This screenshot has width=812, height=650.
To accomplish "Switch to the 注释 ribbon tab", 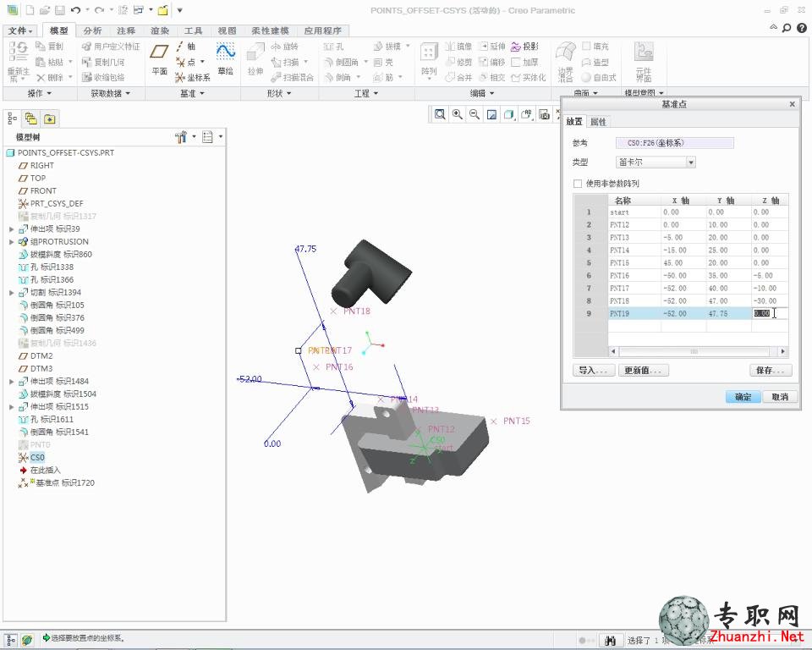I will tap(126, 30).
